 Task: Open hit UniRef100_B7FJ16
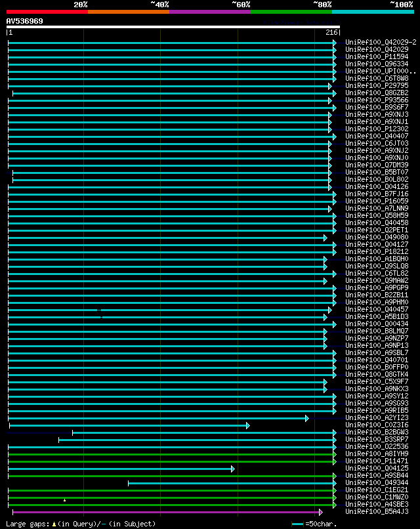377,194
